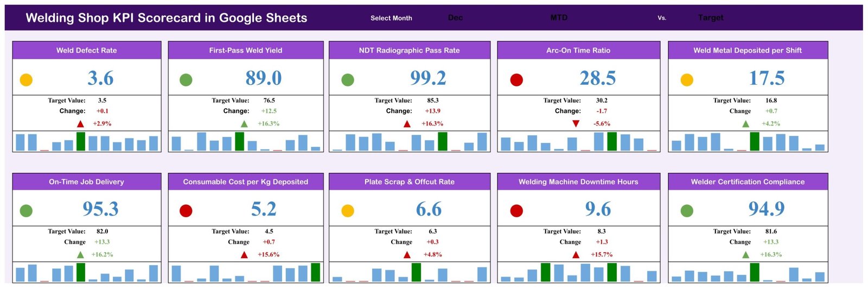Click the green up arrow in First-Pass Weld Yield card

click(x=244, y=124)
